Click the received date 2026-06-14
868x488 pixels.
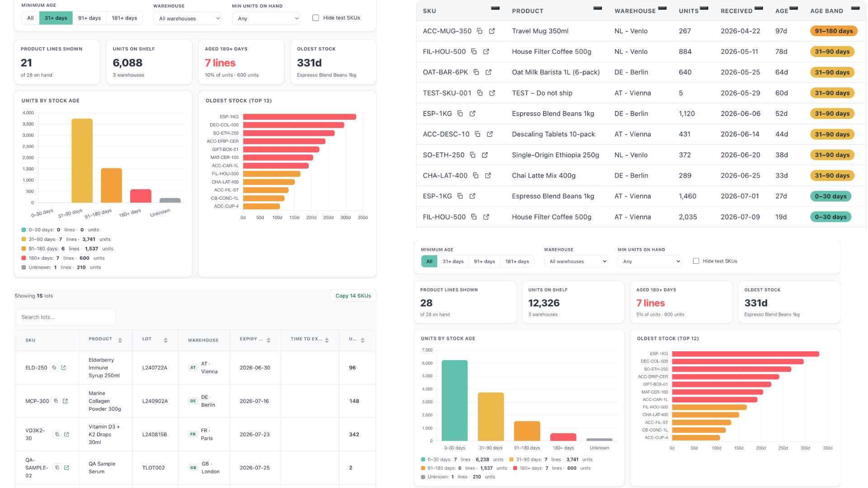pyautogui.click(x=740, y=134)
